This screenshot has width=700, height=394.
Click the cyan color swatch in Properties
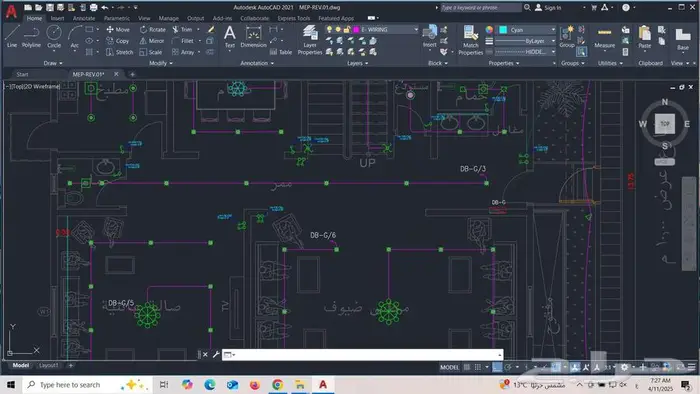(503, 29)
